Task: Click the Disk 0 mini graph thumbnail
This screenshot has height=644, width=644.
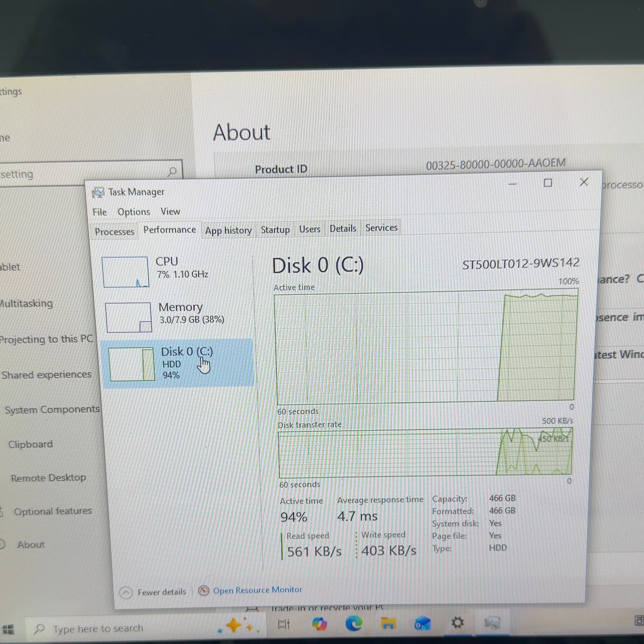Action: pos(131,364)
